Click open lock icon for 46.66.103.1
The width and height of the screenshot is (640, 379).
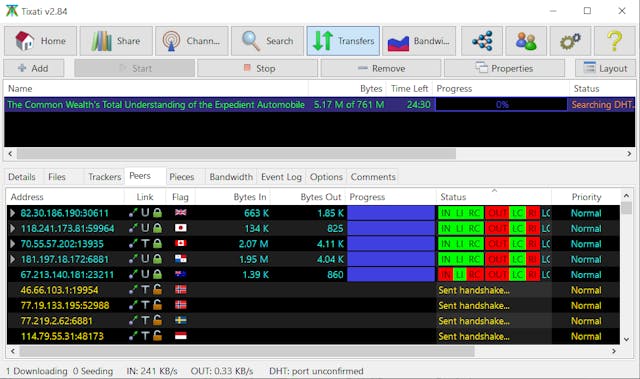tap(157, 290)
